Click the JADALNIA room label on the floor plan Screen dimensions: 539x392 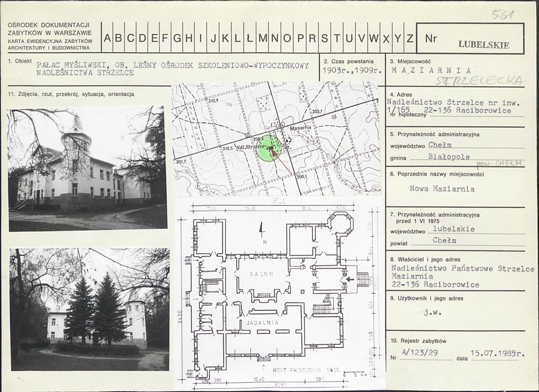(263, 323)
